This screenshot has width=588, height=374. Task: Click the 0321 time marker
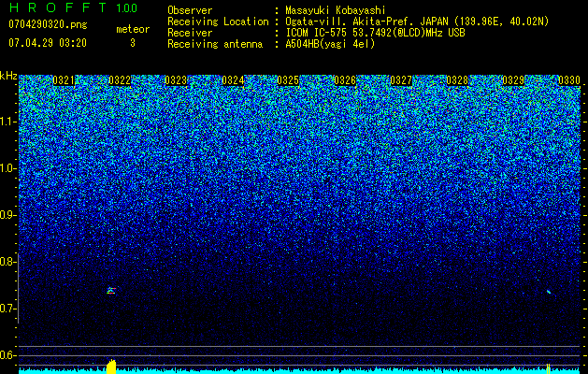coord(64,80)
